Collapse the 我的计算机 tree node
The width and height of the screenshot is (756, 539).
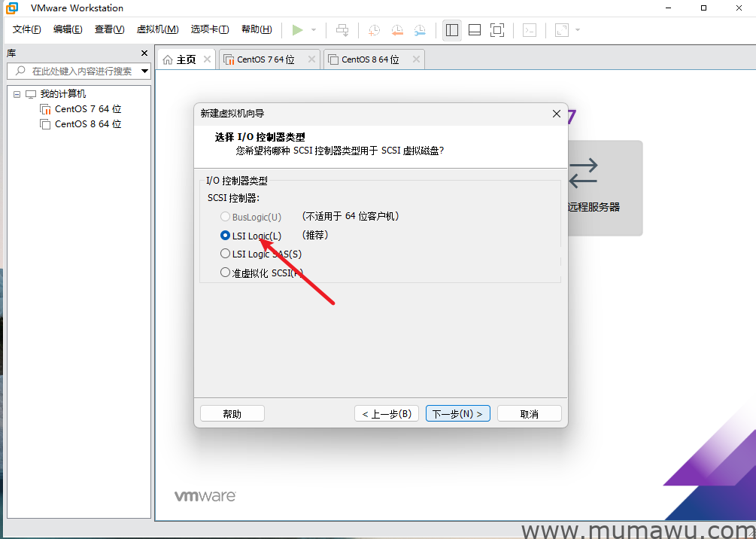pos(17,93)
